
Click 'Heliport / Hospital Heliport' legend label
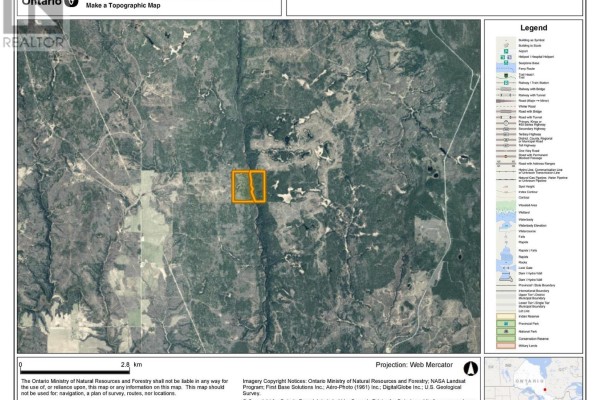coord(536,57)
